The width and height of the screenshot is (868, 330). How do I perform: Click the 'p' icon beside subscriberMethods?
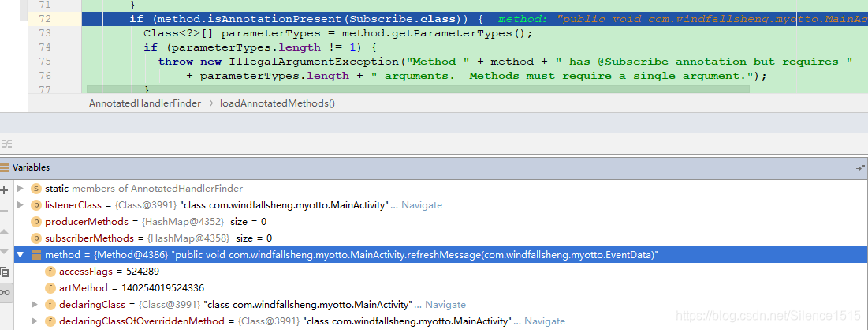[36, 238]
